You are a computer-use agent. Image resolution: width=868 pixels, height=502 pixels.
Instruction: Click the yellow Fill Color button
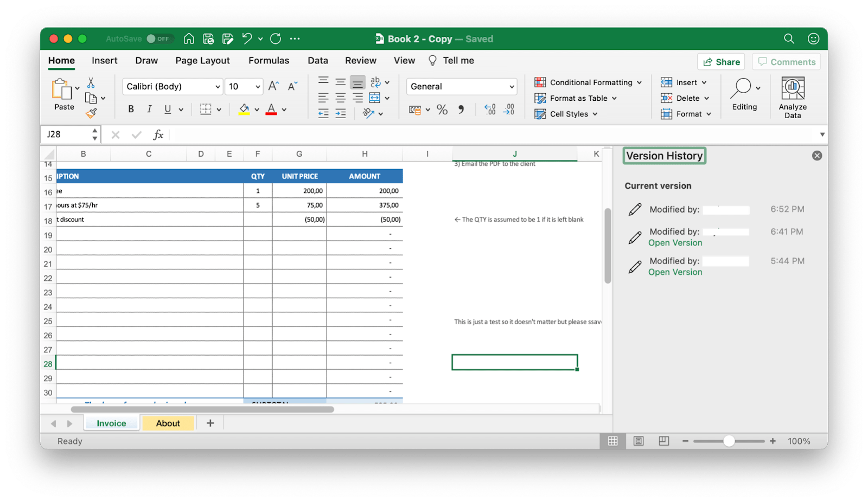pos(244,109)
